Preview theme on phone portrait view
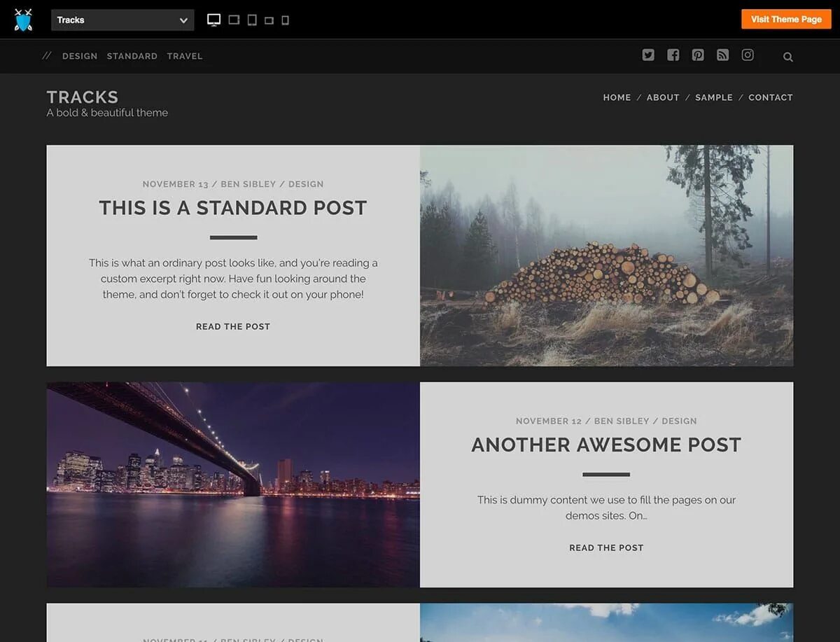Viewport: 840px width, 642px height. click(x=284, y=19)
